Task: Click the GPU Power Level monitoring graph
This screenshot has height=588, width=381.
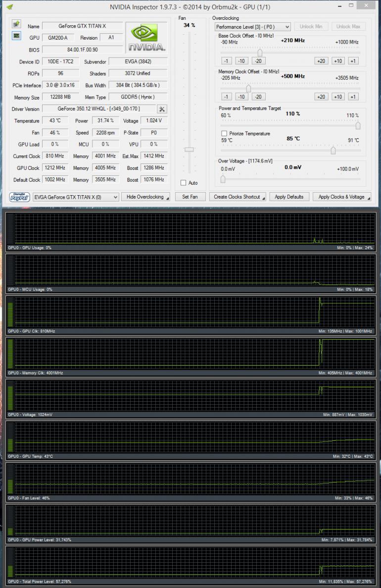Action: coord(191,524)
